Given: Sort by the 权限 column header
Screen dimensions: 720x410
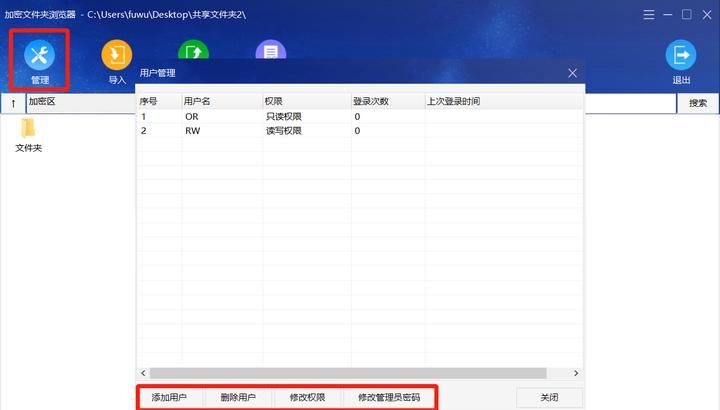Looking at the screenshot, I should 306,101.
